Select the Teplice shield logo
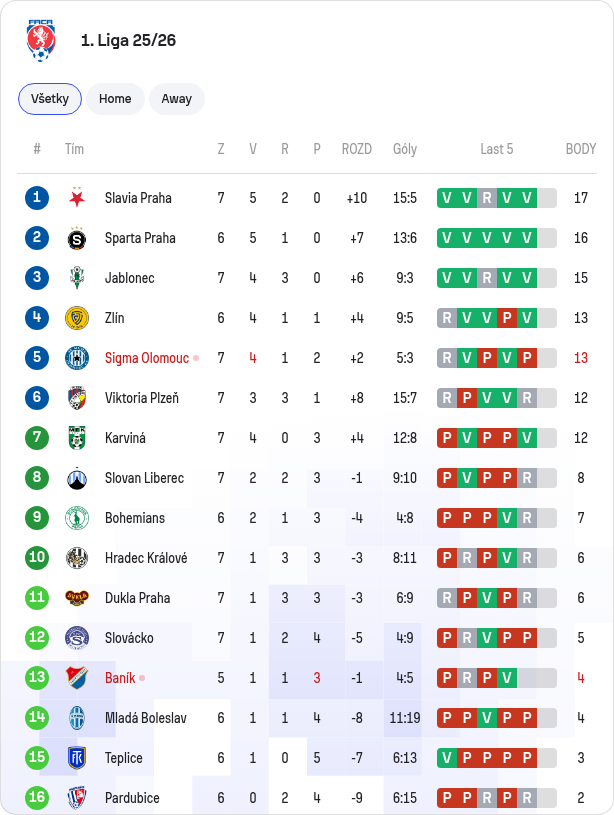Viewport: 614px width, 815px height. pos(77,758)
